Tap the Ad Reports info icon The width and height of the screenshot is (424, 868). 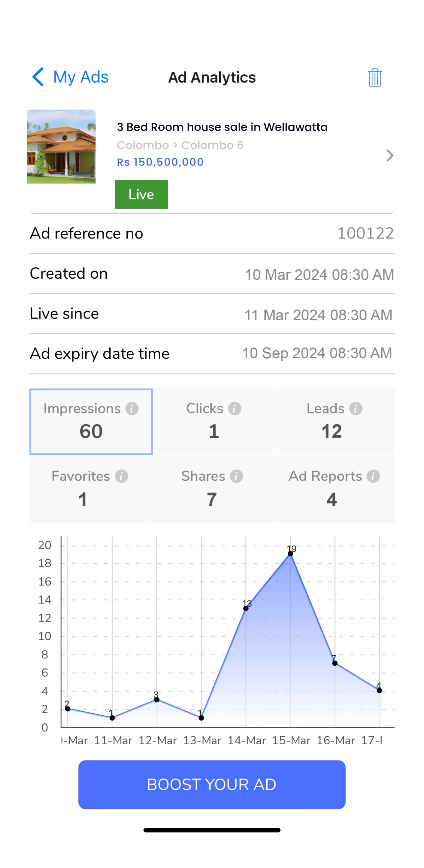click(373, 476)
